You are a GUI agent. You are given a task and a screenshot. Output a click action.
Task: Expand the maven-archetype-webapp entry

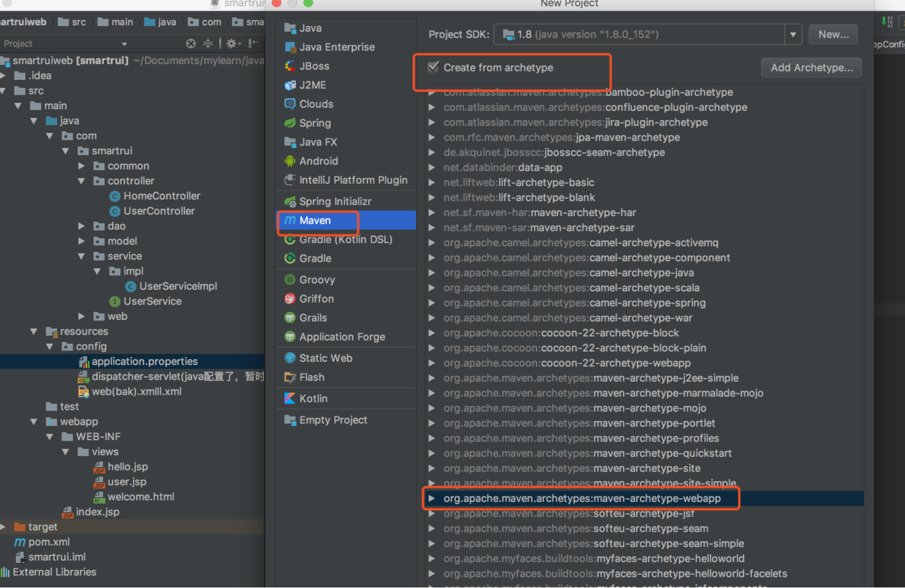tap(432, 498)
